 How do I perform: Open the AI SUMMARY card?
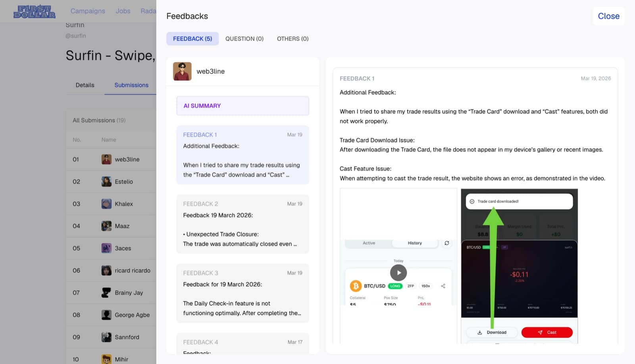(x=242, y=106)
